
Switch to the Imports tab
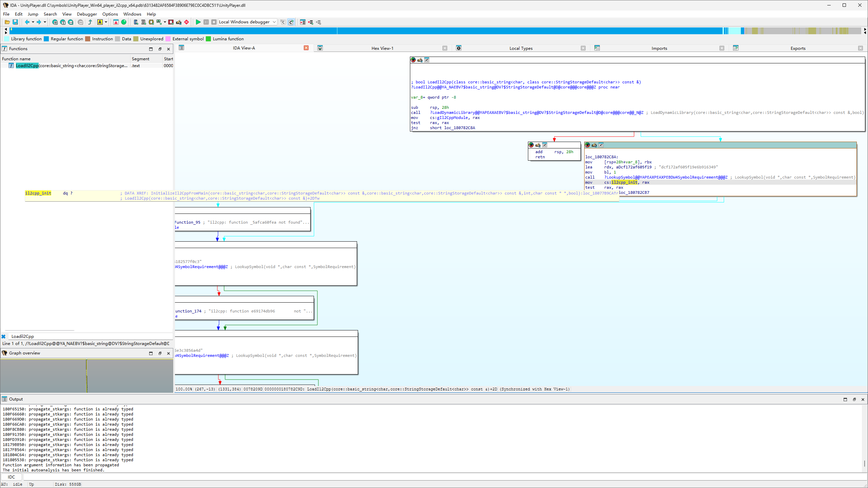(x=659, y=48)
